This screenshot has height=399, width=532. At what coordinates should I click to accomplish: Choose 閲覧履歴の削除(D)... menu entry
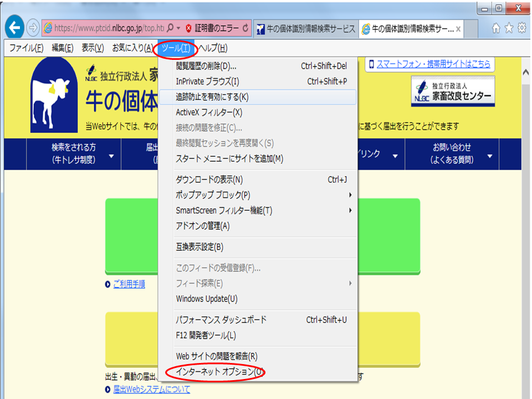pos(258,66)
